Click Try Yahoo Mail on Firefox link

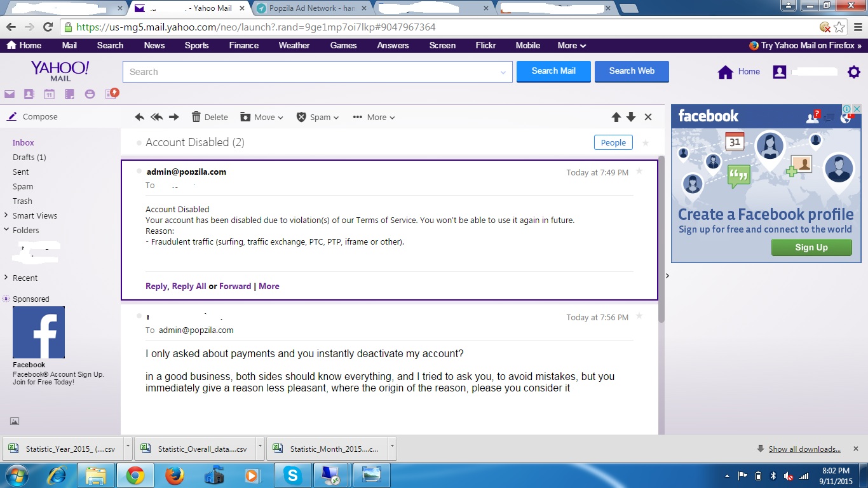[806, 45]
